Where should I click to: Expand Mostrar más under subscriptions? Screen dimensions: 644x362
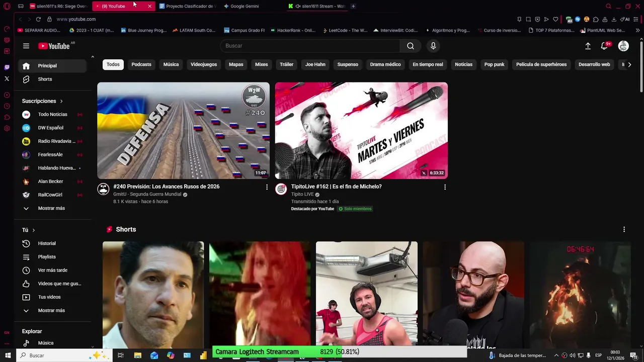point(52,208)
